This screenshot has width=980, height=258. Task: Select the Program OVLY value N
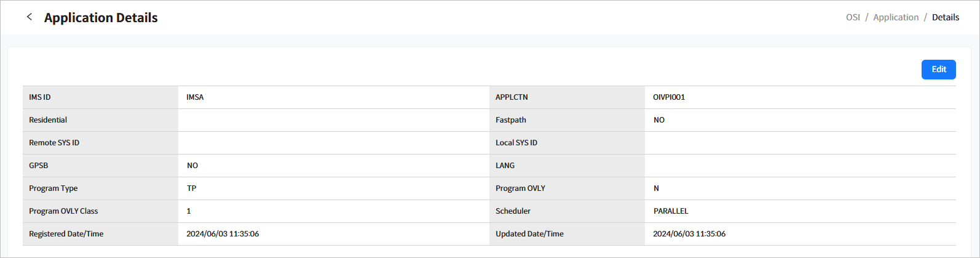tap(656, 188)
